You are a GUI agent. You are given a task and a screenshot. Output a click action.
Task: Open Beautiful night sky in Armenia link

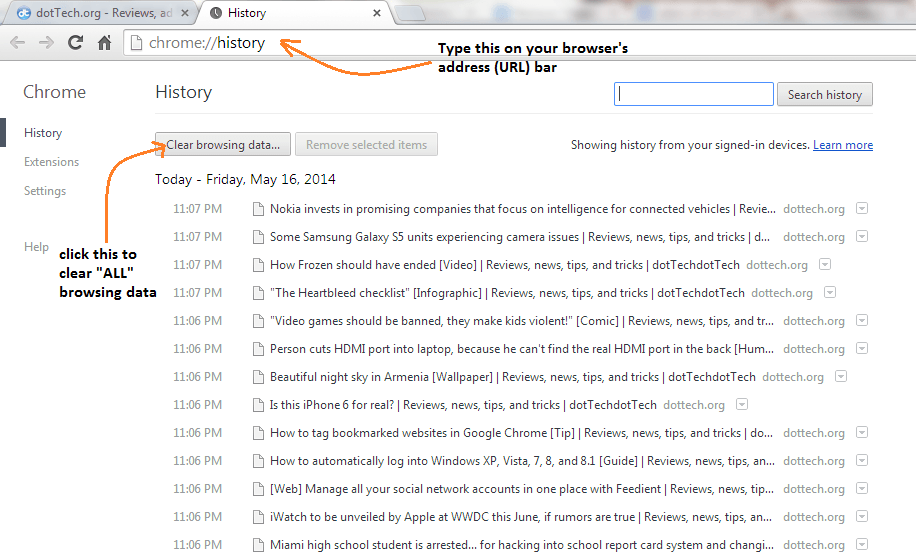(x=513, y=377)
